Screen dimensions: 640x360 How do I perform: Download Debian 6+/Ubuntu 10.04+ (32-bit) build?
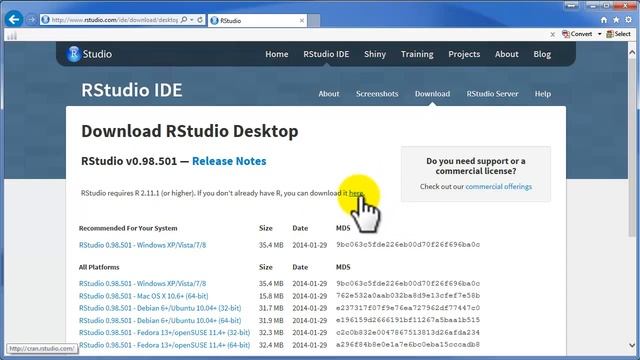(x=160, y=308)
